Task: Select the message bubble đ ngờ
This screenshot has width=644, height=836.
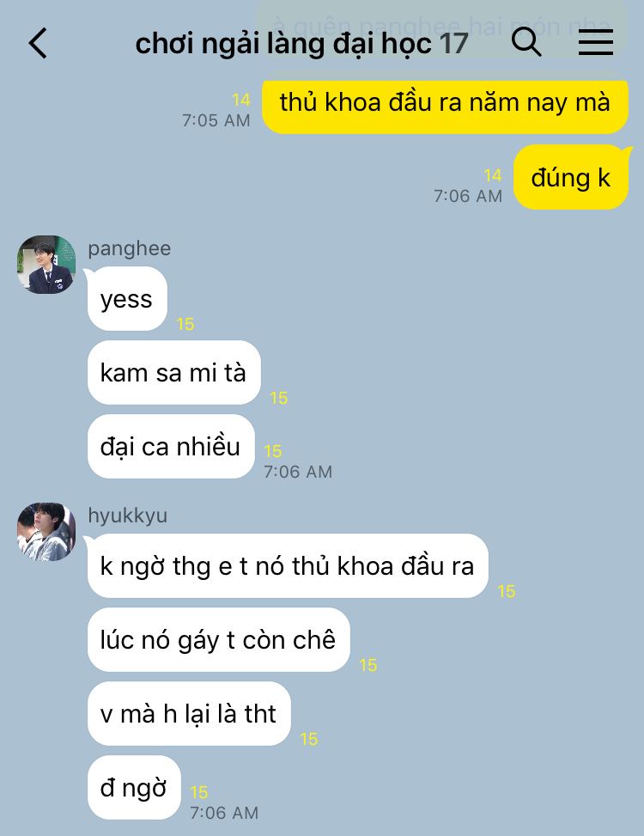Action: (x=134, y=788)
